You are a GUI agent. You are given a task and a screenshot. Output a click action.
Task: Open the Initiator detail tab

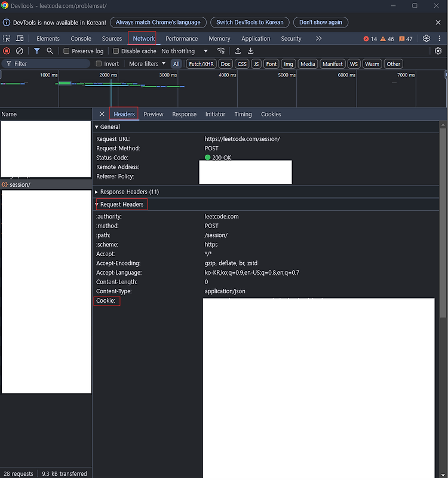click(x=215, y=114)
